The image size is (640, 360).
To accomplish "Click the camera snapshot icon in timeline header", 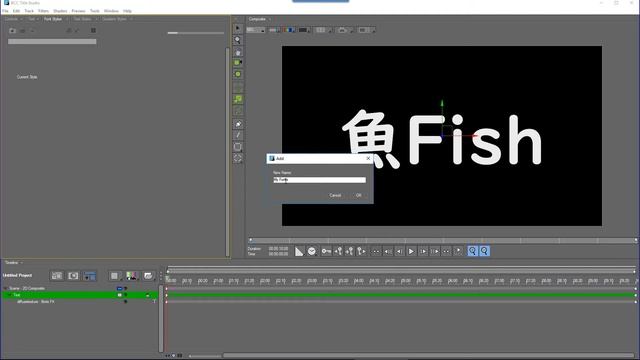I will tap(73, 276).
